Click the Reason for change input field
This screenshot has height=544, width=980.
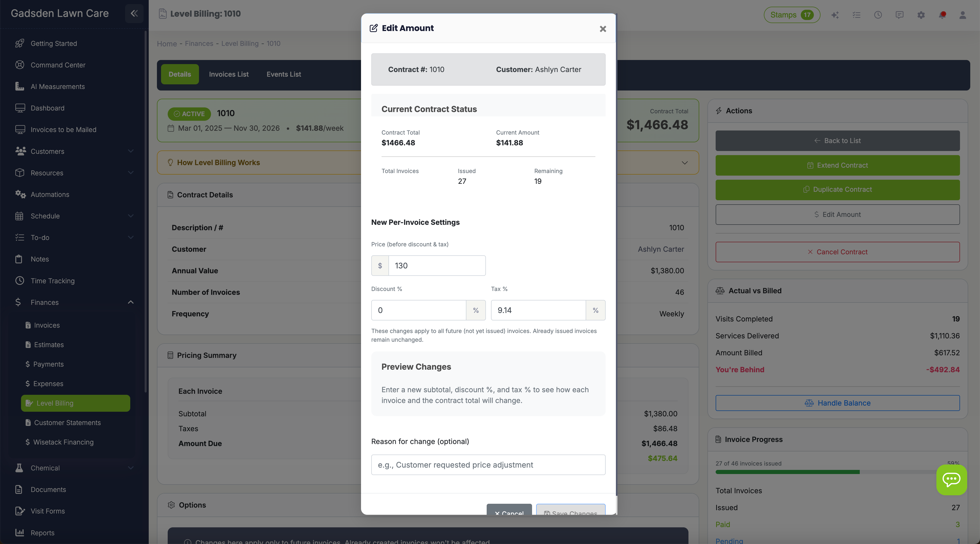point(488,465)
